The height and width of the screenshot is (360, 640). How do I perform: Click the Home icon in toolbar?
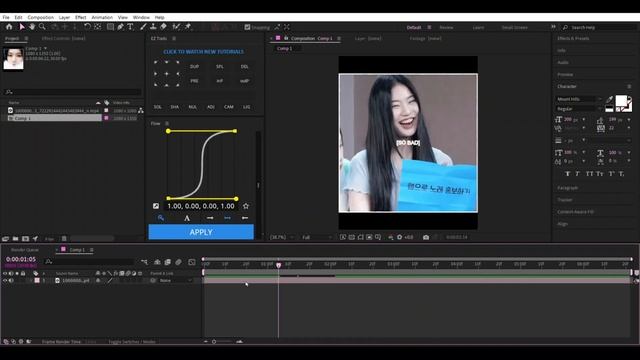[x=9, y=27]
